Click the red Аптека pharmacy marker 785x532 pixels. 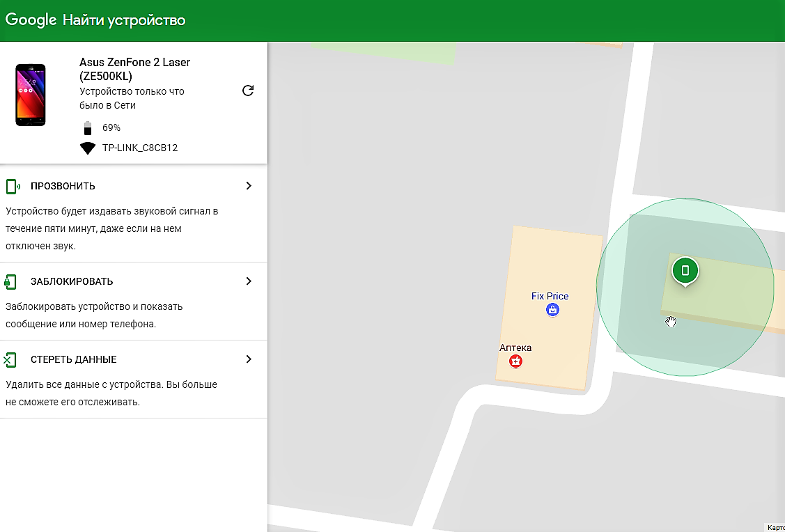point(515,361)
